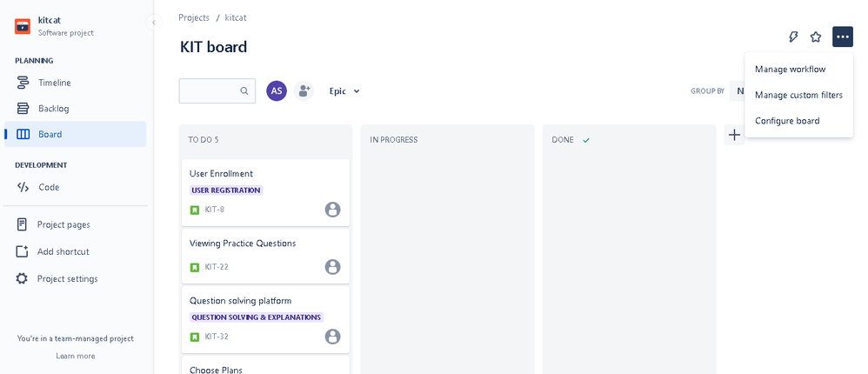
Task: Click the Project settings gear icon
Action: pos(22,278)
